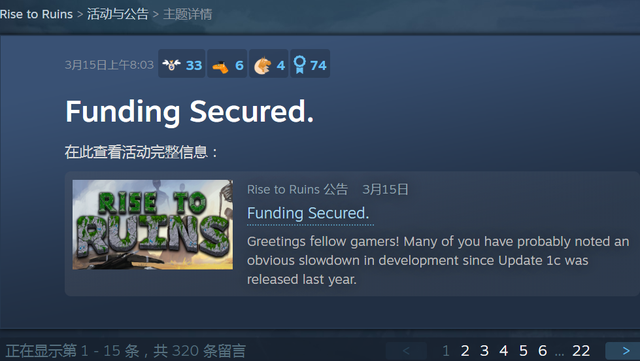Click the next page arrow button
This screenshot has width=640, height=361.
[x=623, y=351]
